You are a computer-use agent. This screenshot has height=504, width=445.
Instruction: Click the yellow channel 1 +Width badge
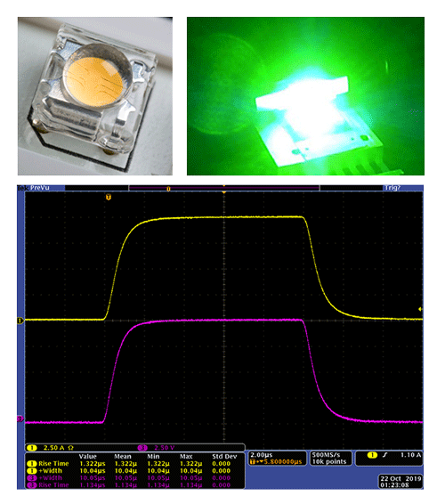click(x=32, y=470)
